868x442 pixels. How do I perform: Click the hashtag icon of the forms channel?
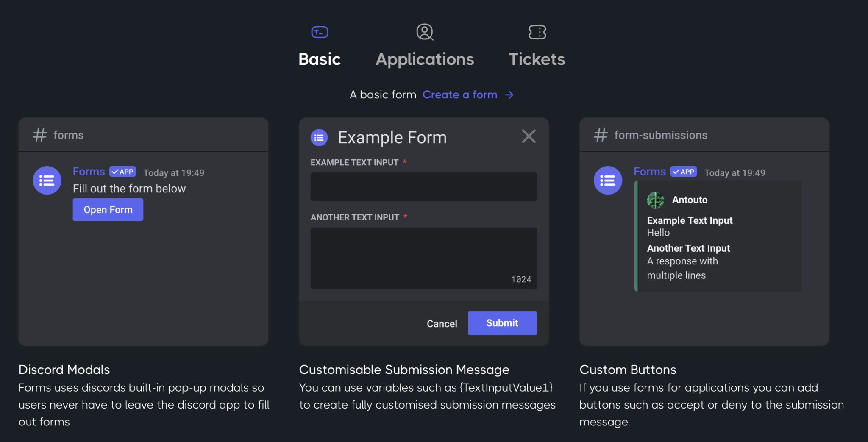click(39, 135)
